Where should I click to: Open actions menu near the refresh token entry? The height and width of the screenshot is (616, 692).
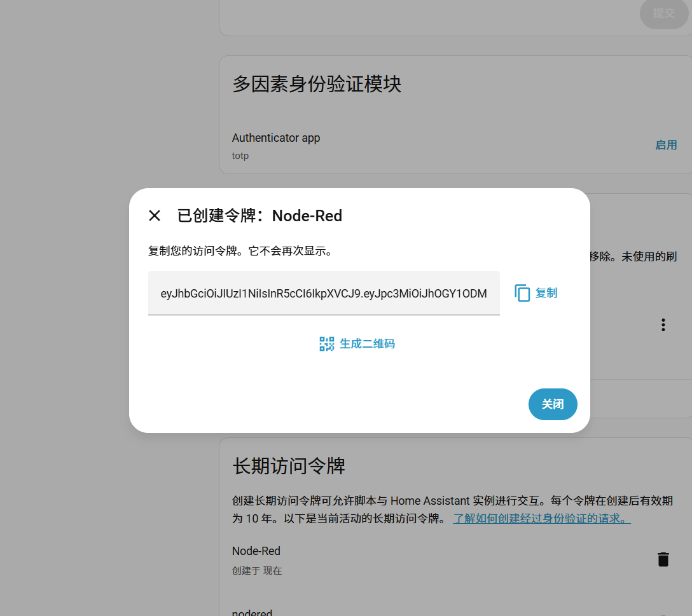click(663, 325)
